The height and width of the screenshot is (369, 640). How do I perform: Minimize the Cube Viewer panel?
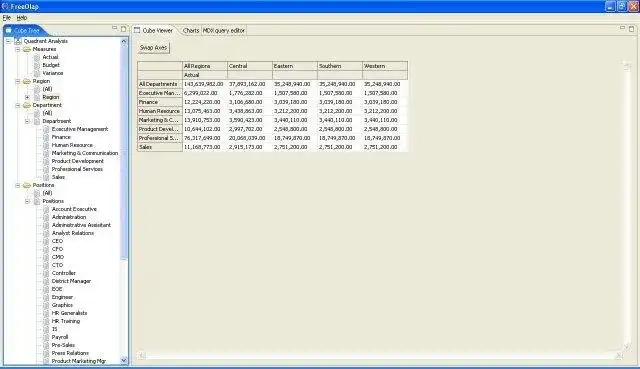pyautogui.click(x=622, y=28)
